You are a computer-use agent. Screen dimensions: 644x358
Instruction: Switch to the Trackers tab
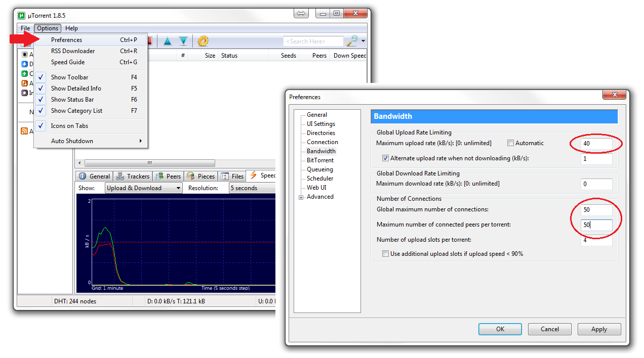click(x=133, y=176)
